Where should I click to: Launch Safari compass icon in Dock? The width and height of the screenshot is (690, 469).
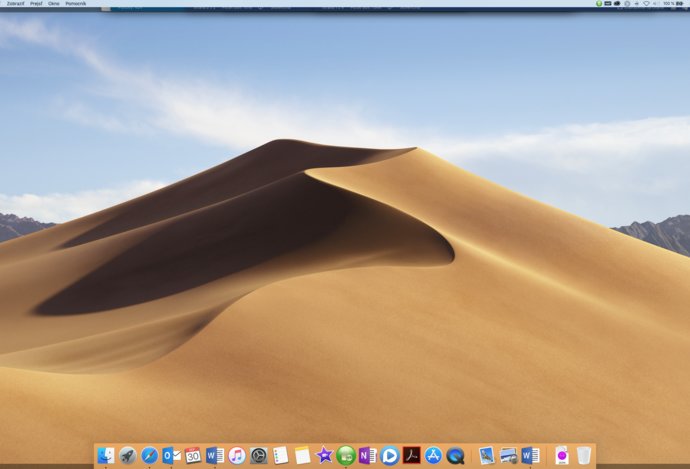150,455
